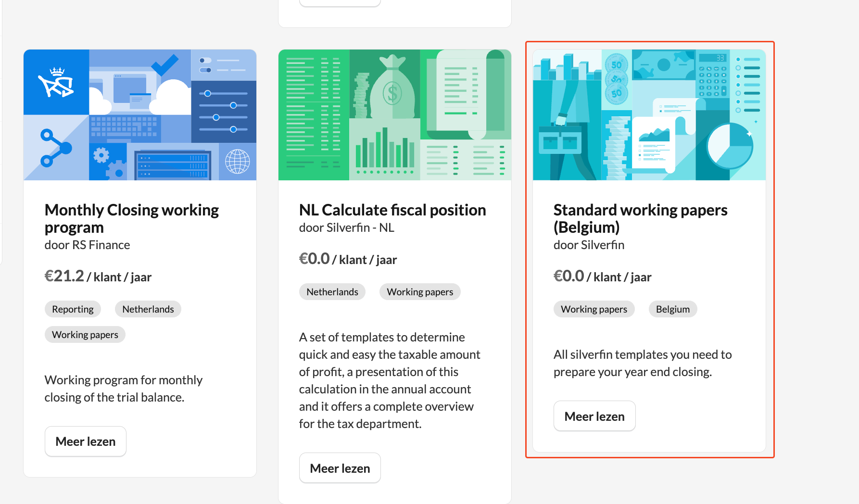Screen dimensions: 859x504
Task: Click the globe icon in the Monthly Closing image
Action: [x=238, y=162]
